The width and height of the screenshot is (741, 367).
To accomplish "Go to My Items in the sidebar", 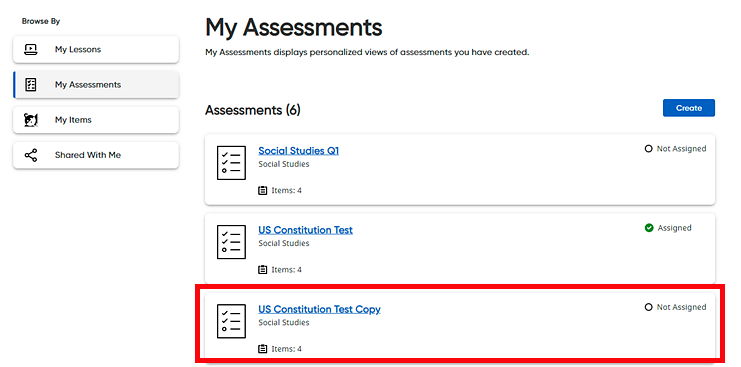I will 96,120.
